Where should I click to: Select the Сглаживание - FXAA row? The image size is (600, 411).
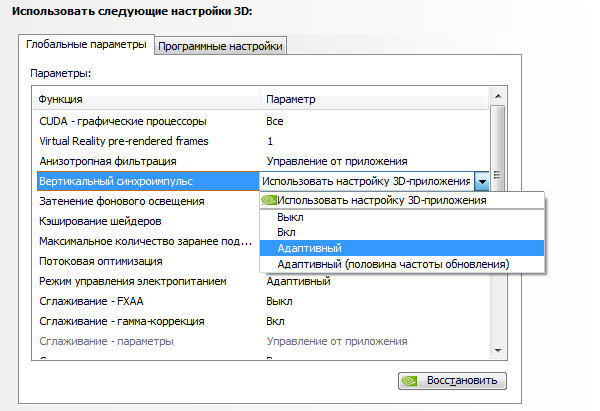coord(261,301)
